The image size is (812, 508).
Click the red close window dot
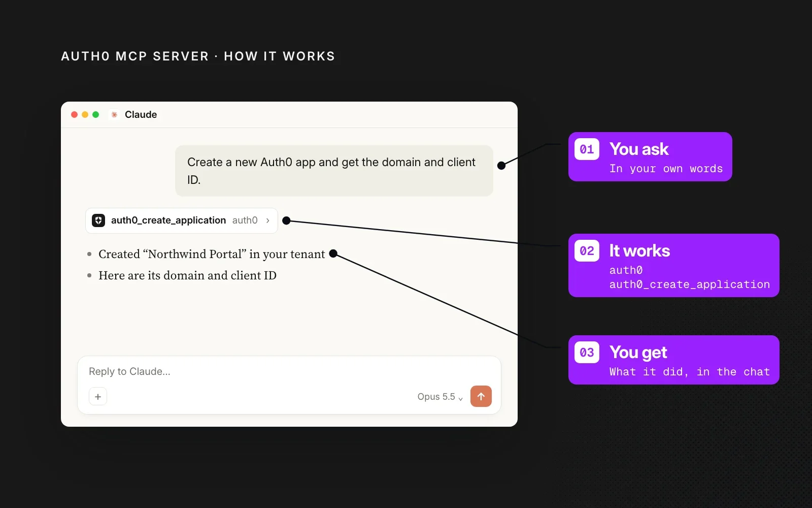75,115
